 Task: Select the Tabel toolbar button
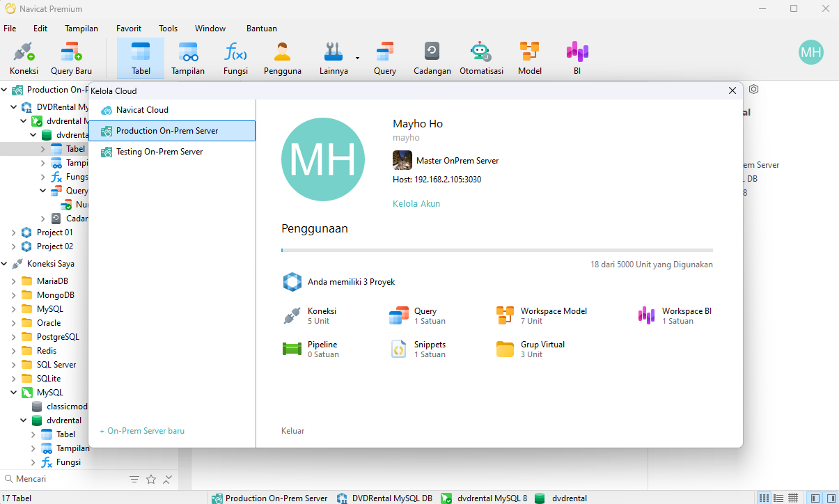[141, 58]
